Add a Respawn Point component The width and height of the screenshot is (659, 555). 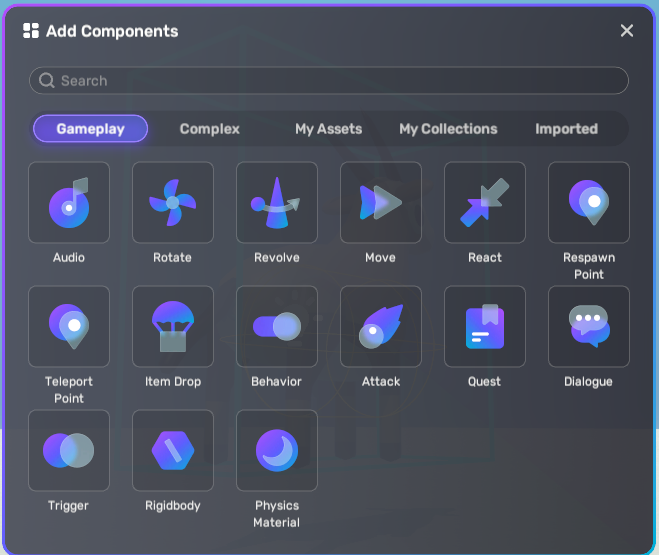pos(589,203)
